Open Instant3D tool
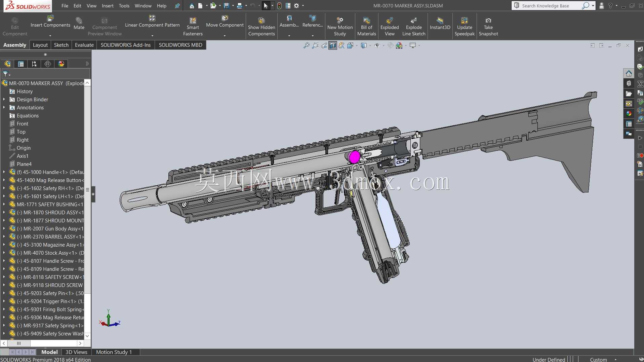 pyautogui.click(x=440, y=24)
